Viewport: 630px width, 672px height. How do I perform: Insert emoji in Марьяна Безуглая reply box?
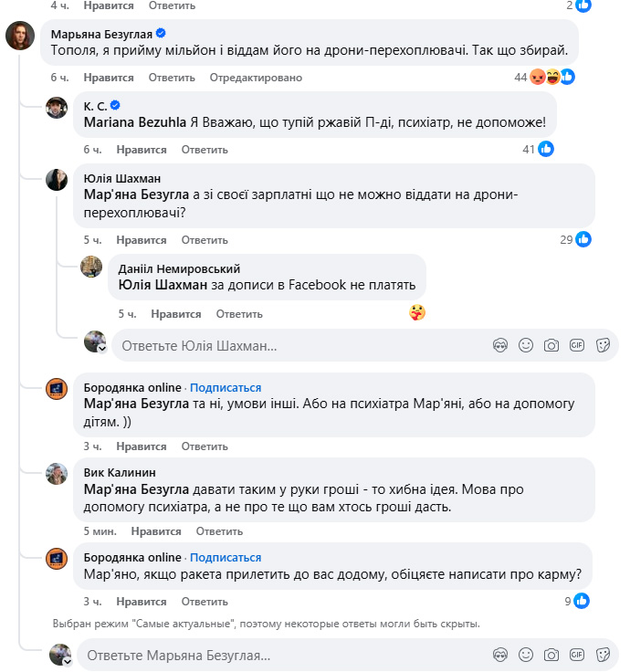point(526,655)
